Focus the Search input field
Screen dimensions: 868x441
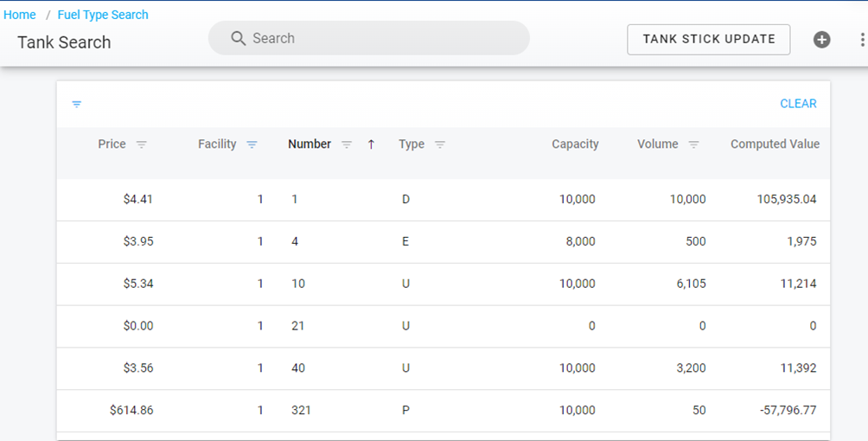[x=380, y=38]
